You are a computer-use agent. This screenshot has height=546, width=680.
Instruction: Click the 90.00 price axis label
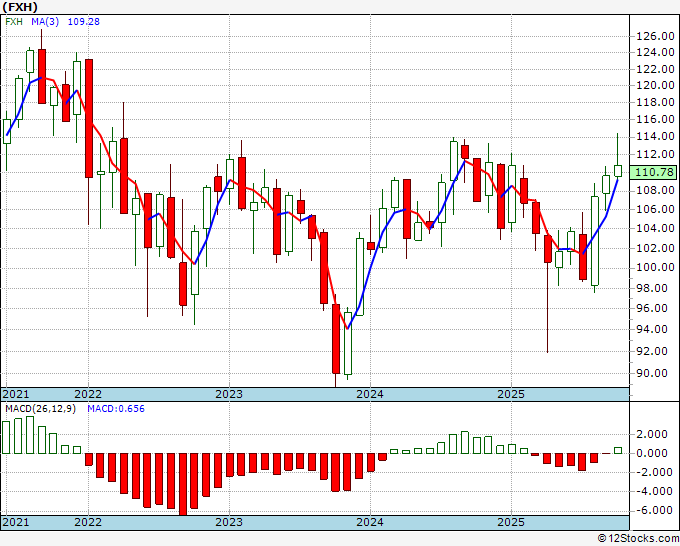click(x=652, y=373)
